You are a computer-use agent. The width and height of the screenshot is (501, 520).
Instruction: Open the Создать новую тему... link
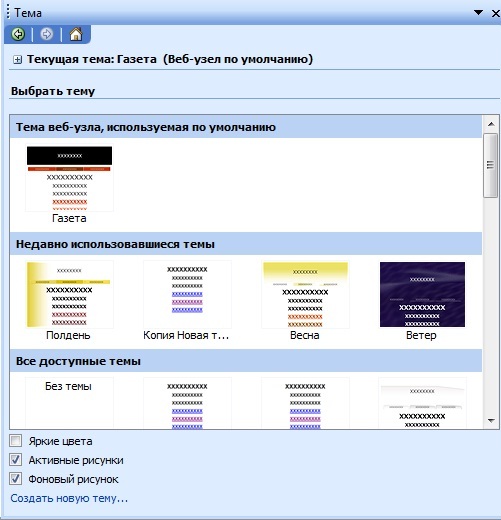69,498
